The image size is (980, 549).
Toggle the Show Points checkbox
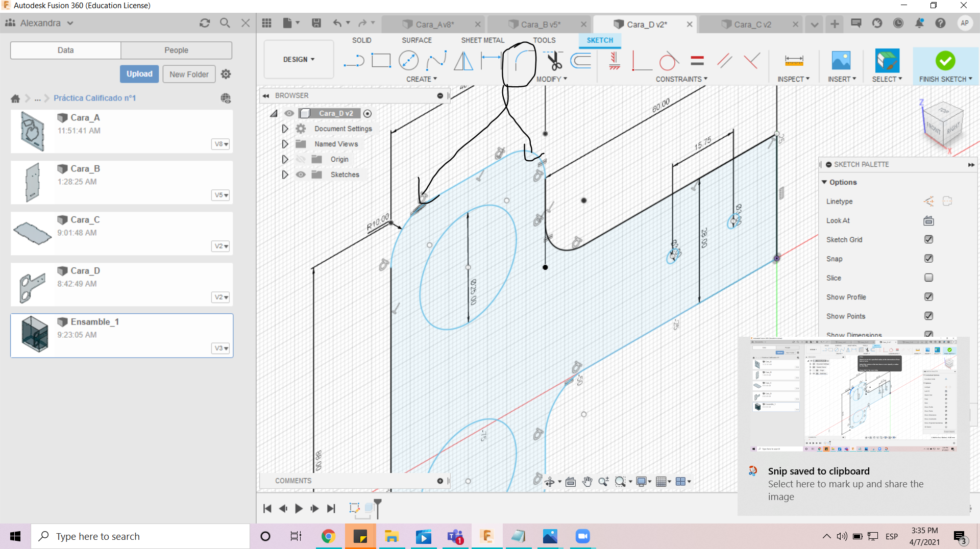tap(928, 316)
